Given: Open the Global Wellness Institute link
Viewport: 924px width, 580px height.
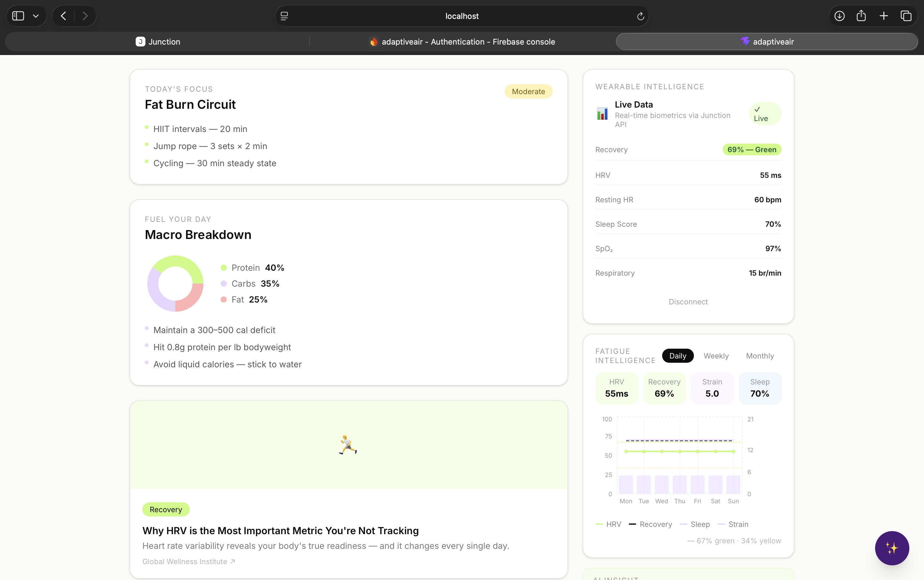Looking at the screenshot, I should (188, 561).
